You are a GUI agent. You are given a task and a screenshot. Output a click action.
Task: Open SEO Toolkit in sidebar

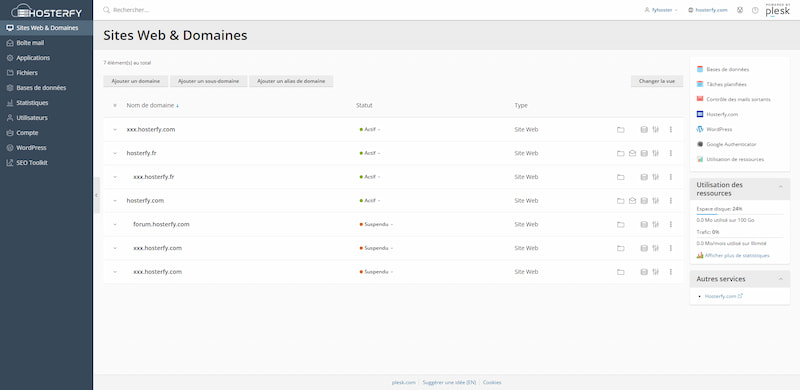point(46,163)
